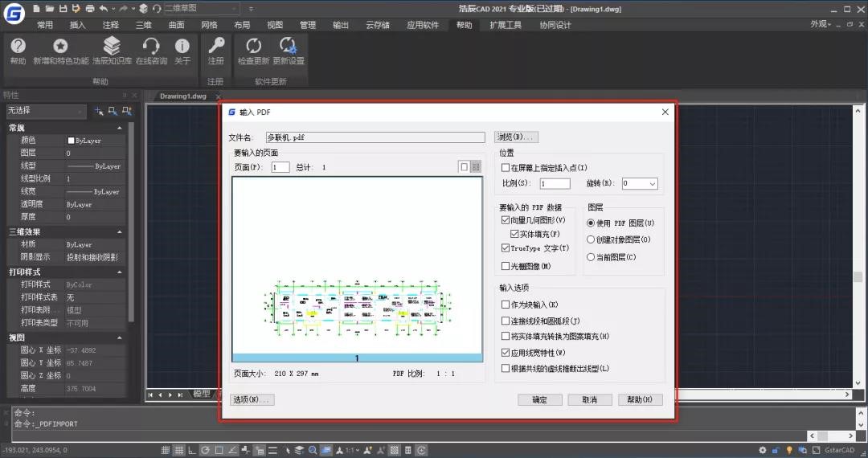Open the 视图 ribbon tab
Image resolution: width=868 pixels, height=458 pixels.
275,25
